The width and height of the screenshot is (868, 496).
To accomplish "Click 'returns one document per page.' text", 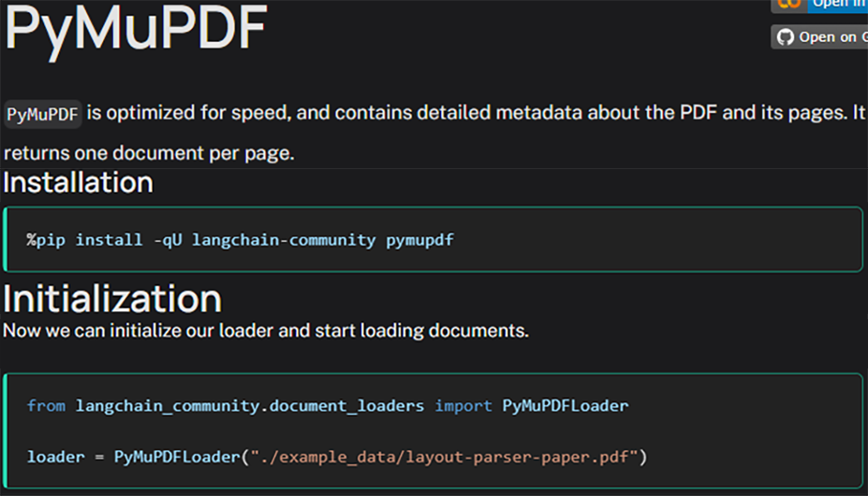I will tap(149, 153).
